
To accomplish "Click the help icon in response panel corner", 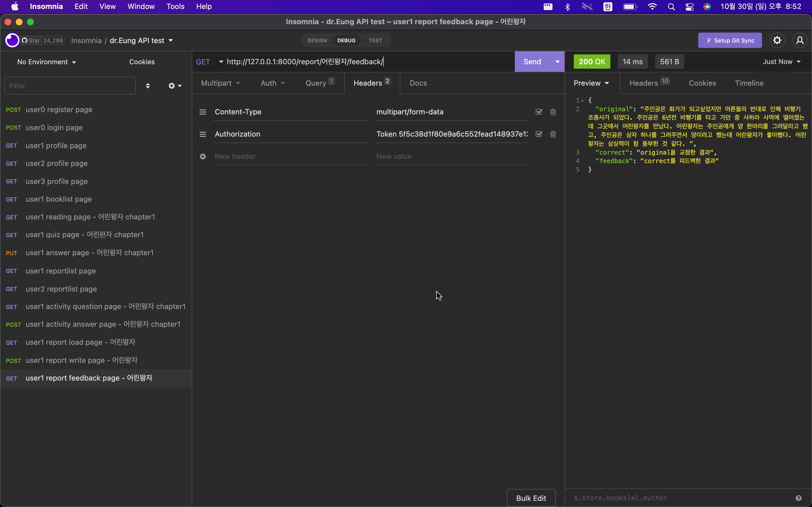I will (799, 498).
